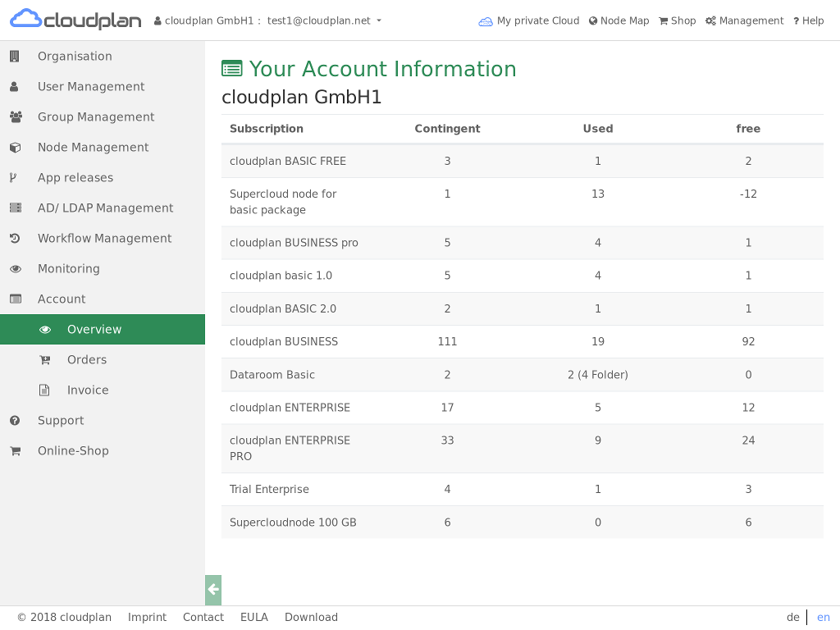Open Management via the gear icon
Viewport: 840px width, 630px height.
coord(744,21)
